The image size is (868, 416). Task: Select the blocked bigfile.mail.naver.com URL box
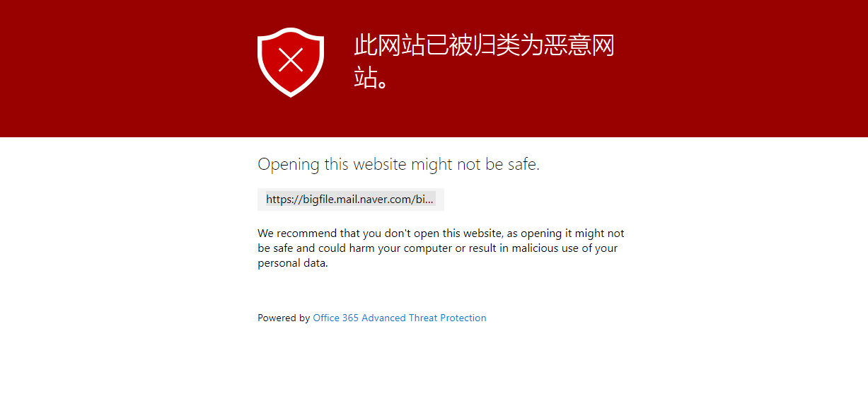point(351,200)
